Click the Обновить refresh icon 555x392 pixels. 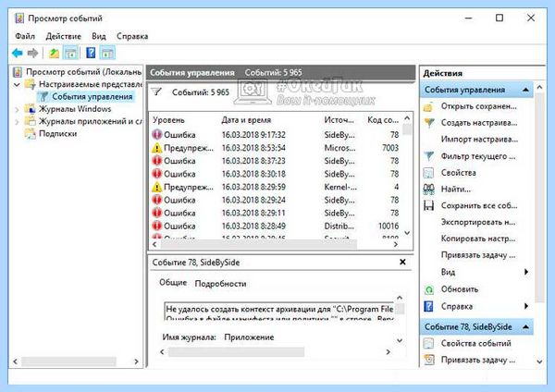(x=429, y=289)
